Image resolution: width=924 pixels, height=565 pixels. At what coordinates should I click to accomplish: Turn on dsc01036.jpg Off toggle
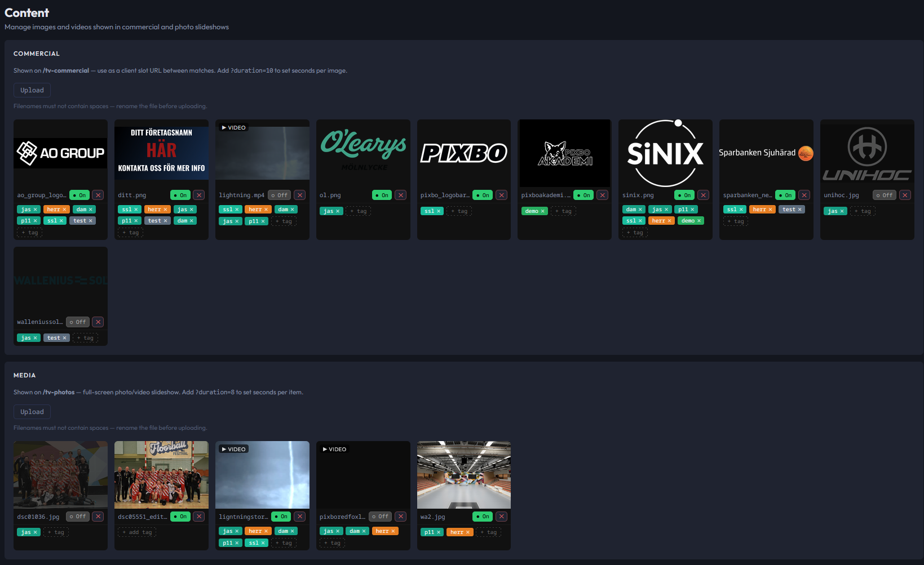pyautogui.click(x=78, y=516)
